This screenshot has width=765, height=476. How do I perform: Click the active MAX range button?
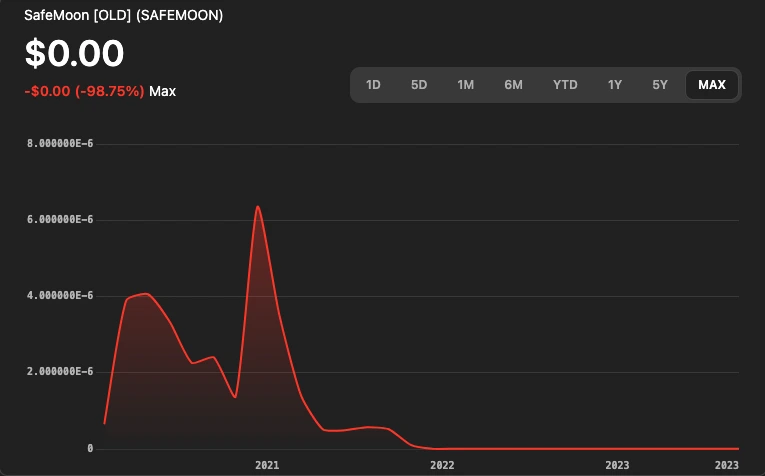[712, 85]
